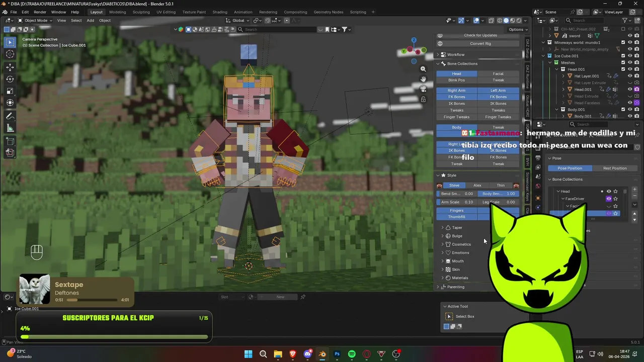
Task: Hide sword in the outliner viewport
Action: (630, 36)
